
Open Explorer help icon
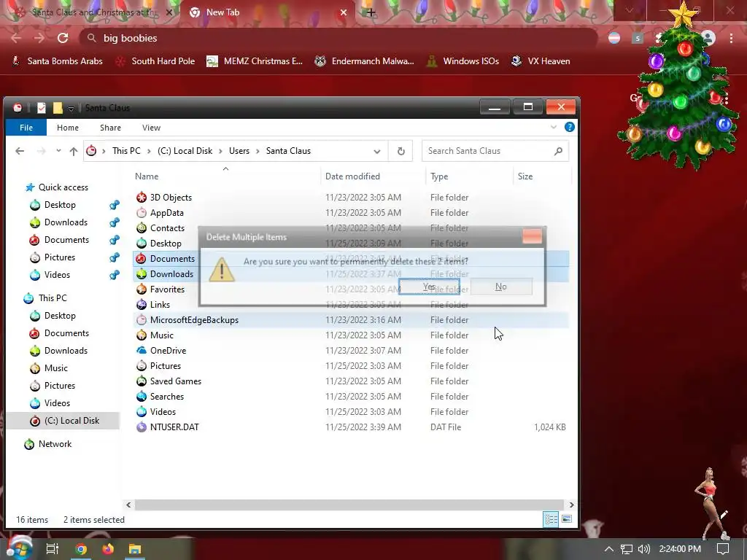coord(569,127)
